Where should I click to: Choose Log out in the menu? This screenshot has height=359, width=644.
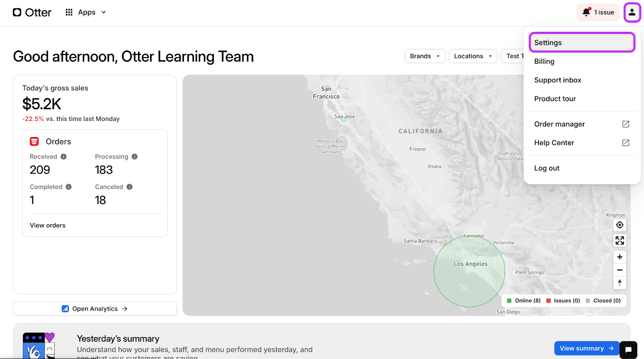point(547,168)
